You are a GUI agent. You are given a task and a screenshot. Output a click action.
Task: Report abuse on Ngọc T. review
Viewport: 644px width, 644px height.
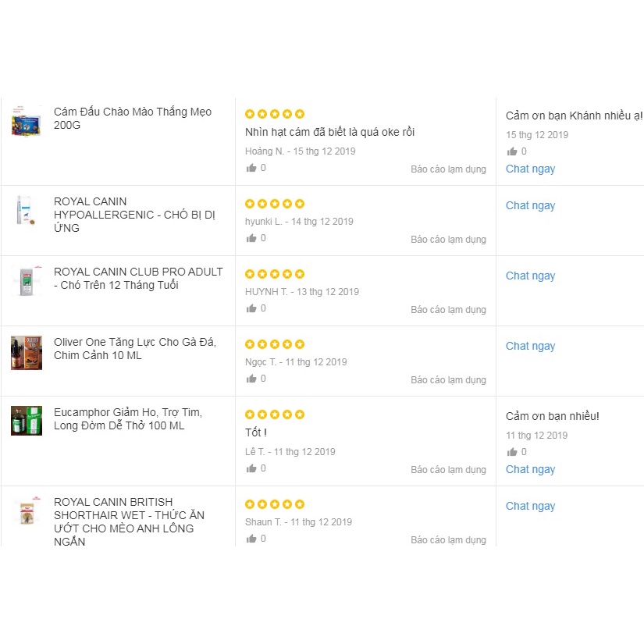coord(448,380)
